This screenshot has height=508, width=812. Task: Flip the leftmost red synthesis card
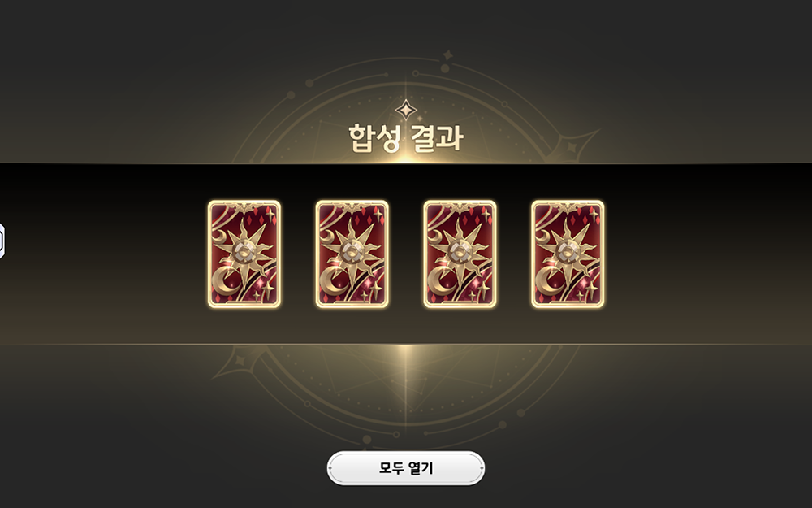[244, 254]
